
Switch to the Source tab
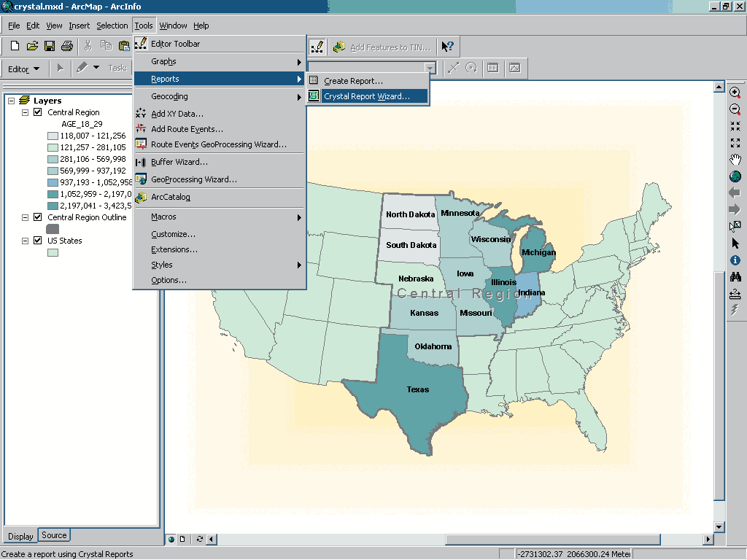coord(54,535)
